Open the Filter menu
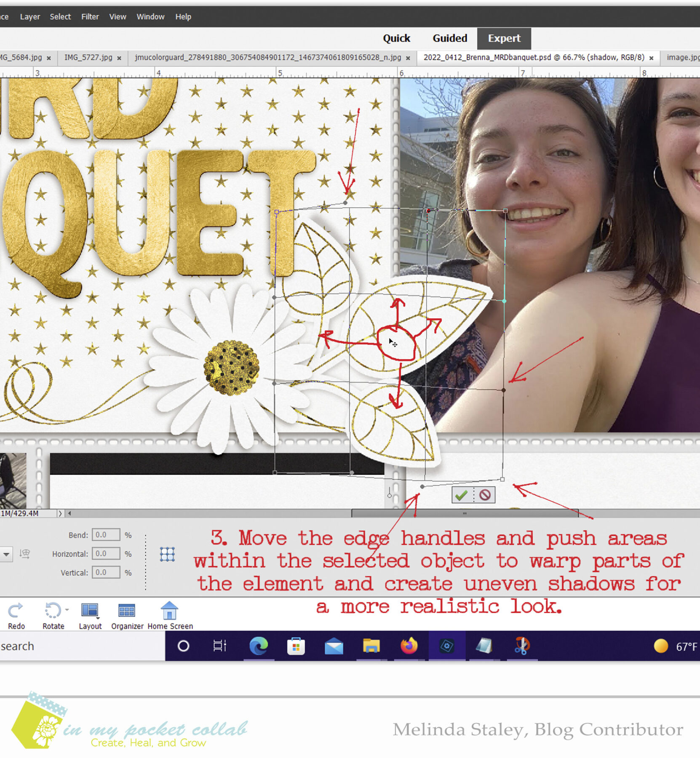Screen dimensions: 700x758 90,17
